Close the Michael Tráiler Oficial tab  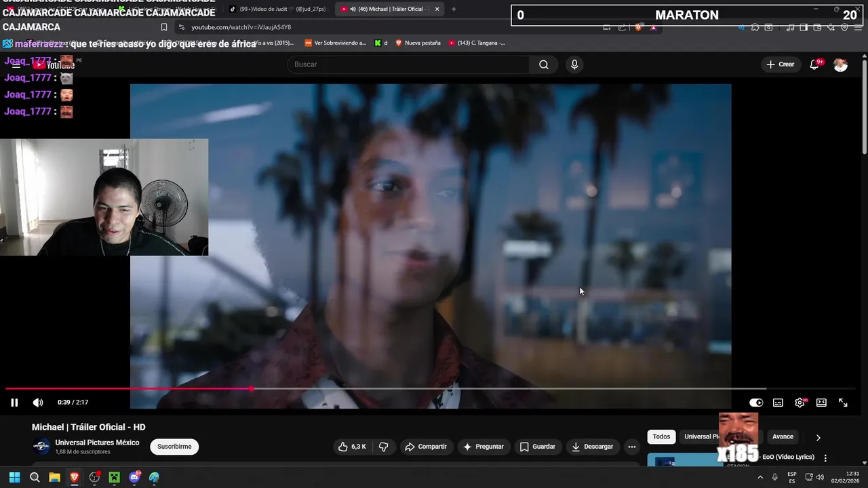pyautogui.click(x=437, y=9)
